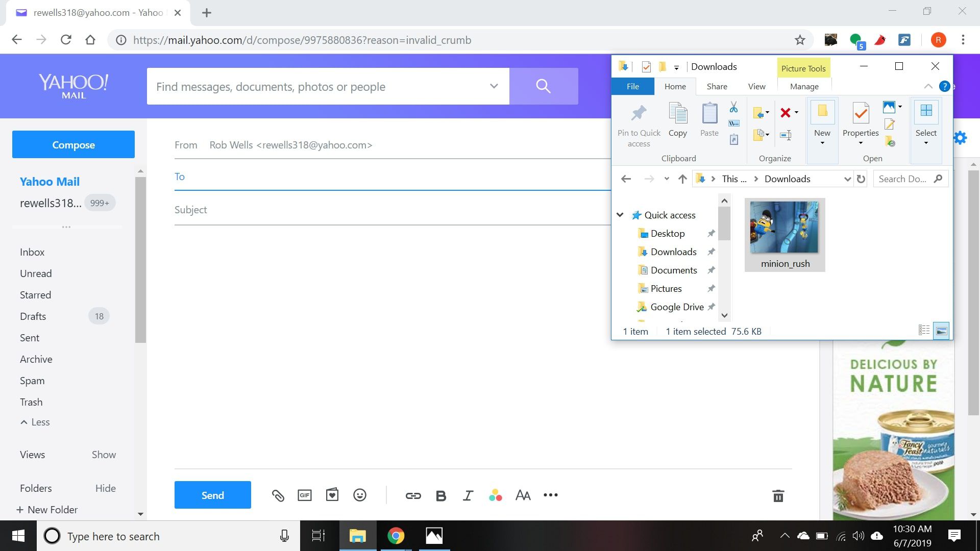Screen dimensions: 980x551
Task: Delete the draft with trash icon
Action: point(778,496)
